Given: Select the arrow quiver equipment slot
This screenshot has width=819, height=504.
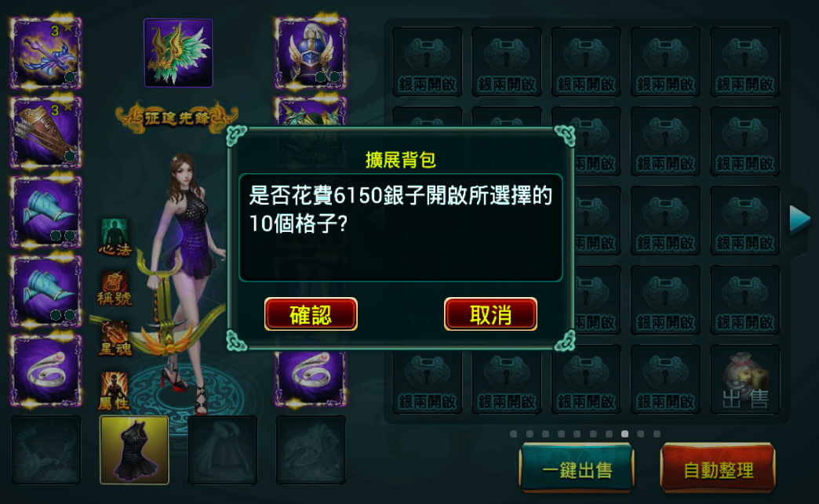Looking at the screenshot, I should [46, 132].
